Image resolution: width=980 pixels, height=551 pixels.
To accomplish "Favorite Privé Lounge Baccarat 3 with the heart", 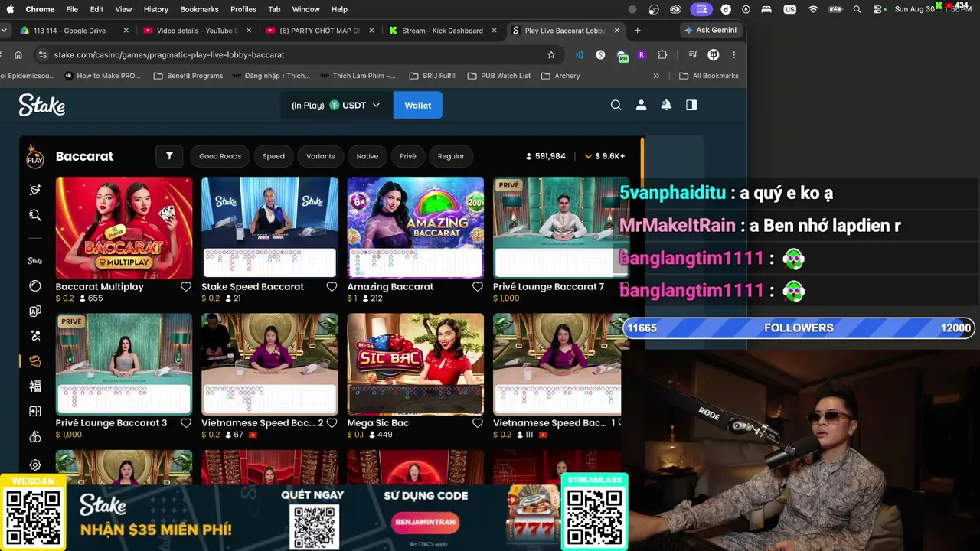I will (x=186, y=423).
